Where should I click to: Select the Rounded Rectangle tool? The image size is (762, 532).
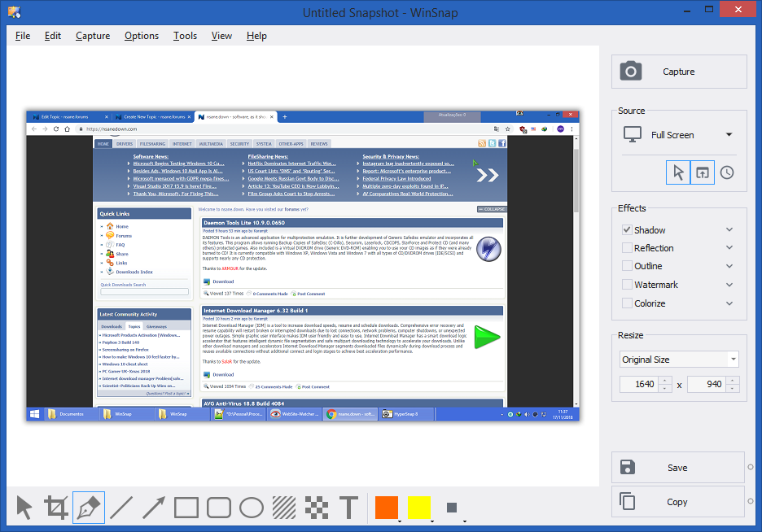click(219, 508)
